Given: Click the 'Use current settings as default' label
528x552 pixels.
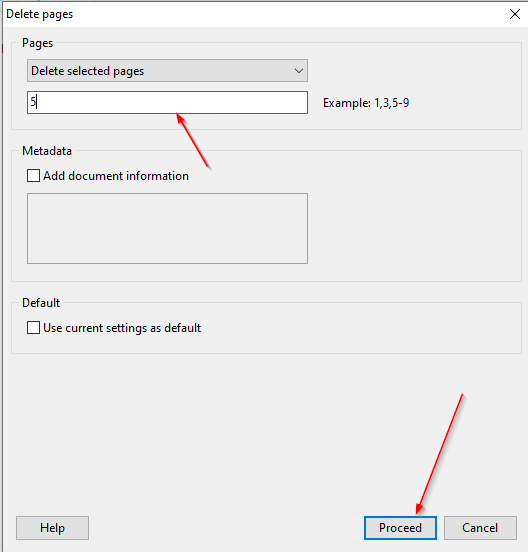Looking at the screenshot, I should pos(122,328).
